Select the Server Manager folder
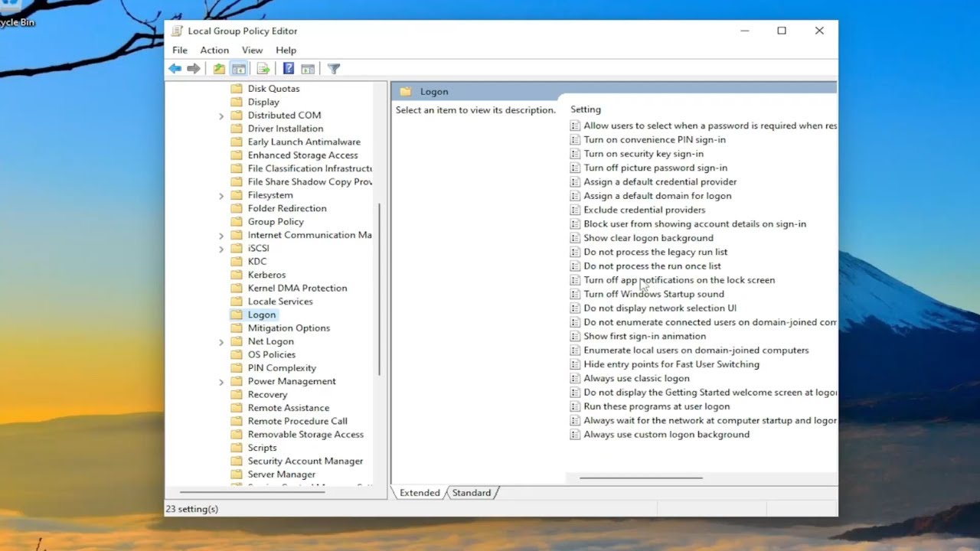The image size is (980, 551). click(x=281, y=474)
